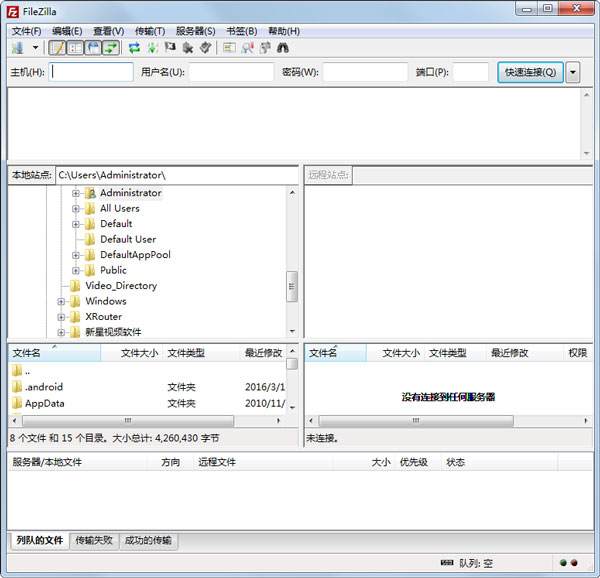The image size is (600, 578).
Task: Open the Site Manager icon
Action: click(x=17, y=47)
